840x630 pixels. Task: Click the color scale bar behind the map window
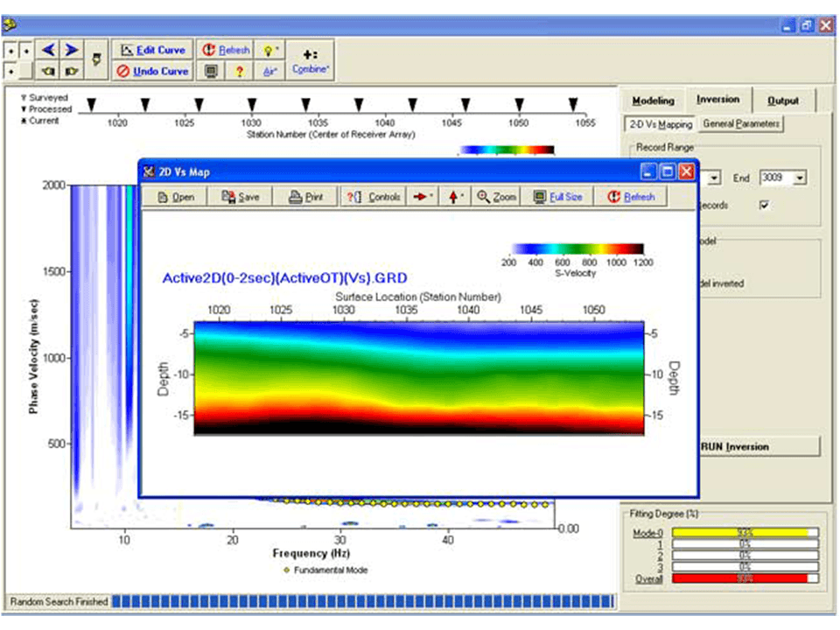(507, 150)
